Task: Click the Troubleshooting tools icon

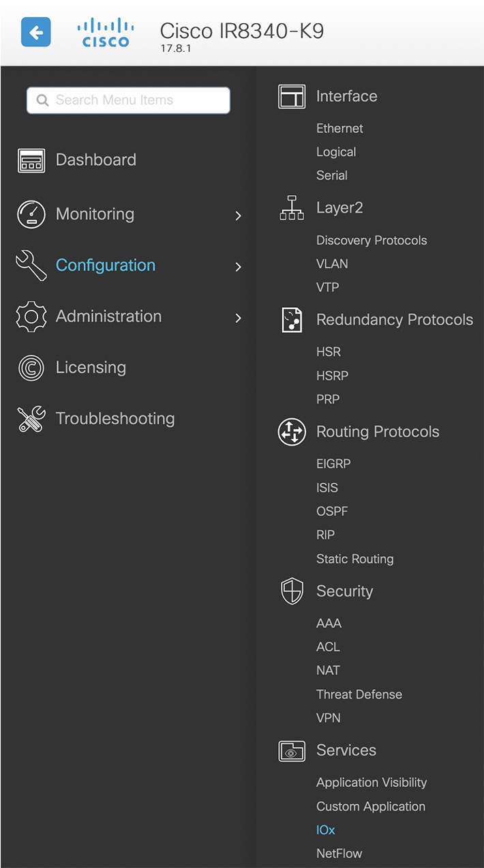Action: [31, 419]
